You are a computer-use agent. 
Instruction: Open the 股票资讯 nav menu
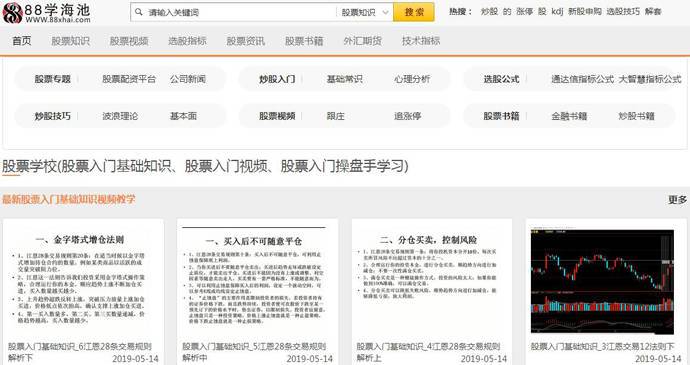[x=246, y=41]
